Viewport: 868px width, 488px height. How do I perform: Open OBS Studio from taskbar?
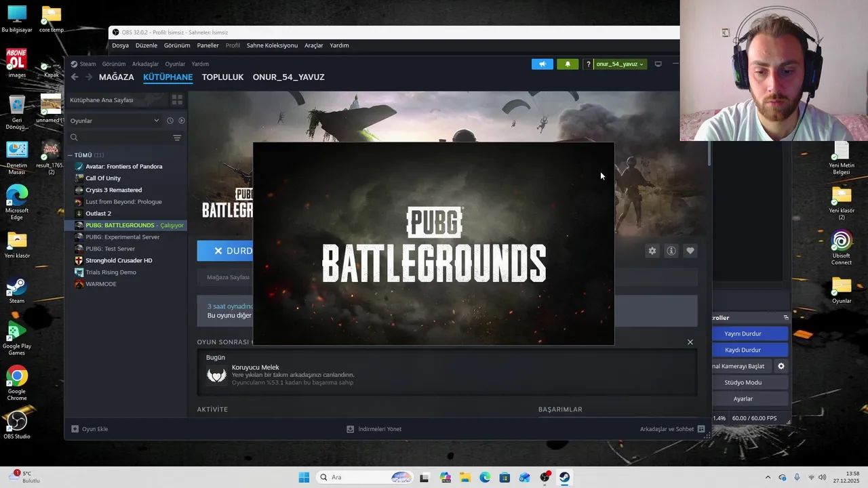pyautogui.click(x=545, y=477)
